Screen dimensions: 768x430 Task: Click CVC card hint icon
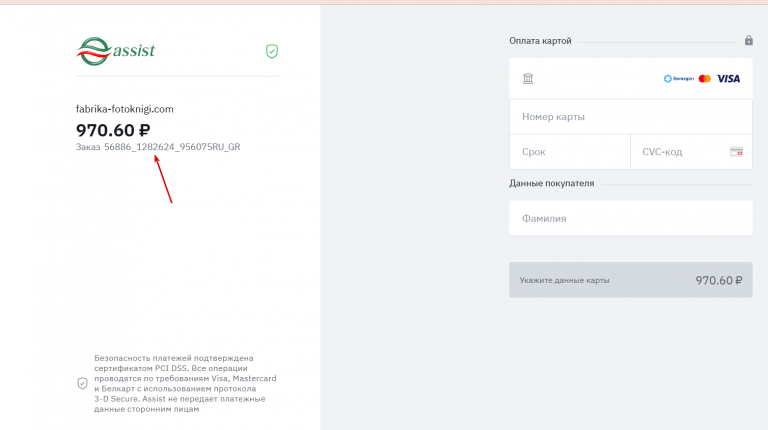[x=736, y=152]
